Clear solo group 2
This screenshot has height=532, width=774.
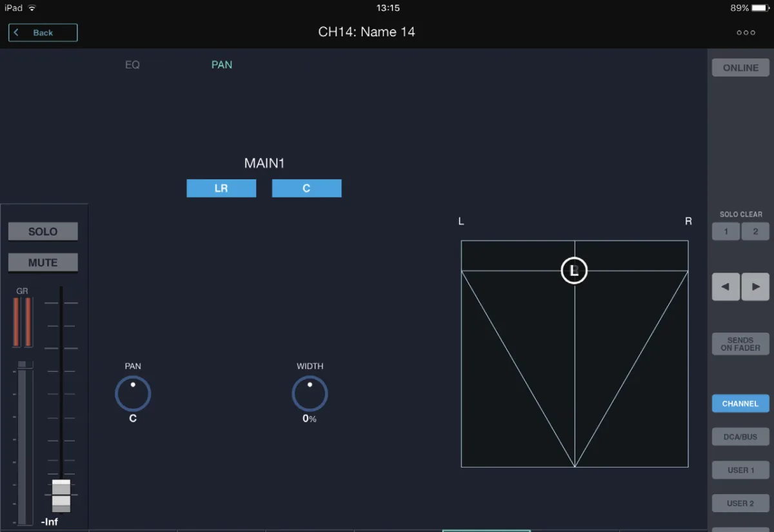click(x=755, y=232)
